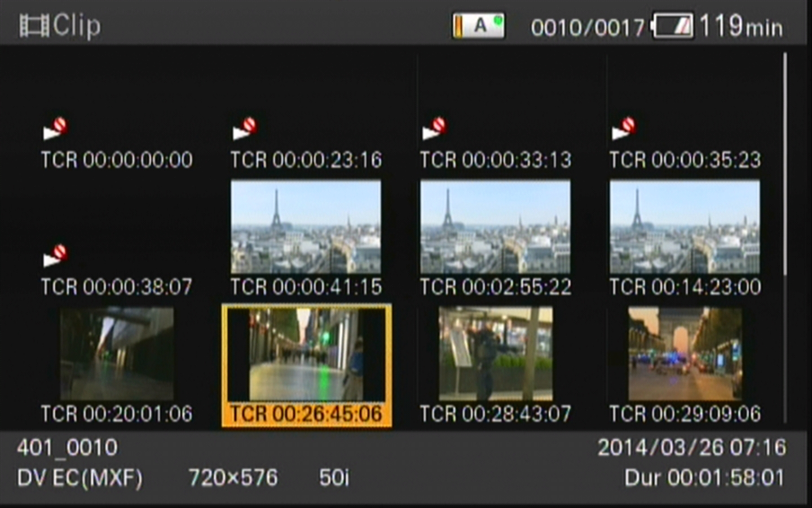
Task: Click the 119min remaining time indicator
Action: [x=741, y=26]
